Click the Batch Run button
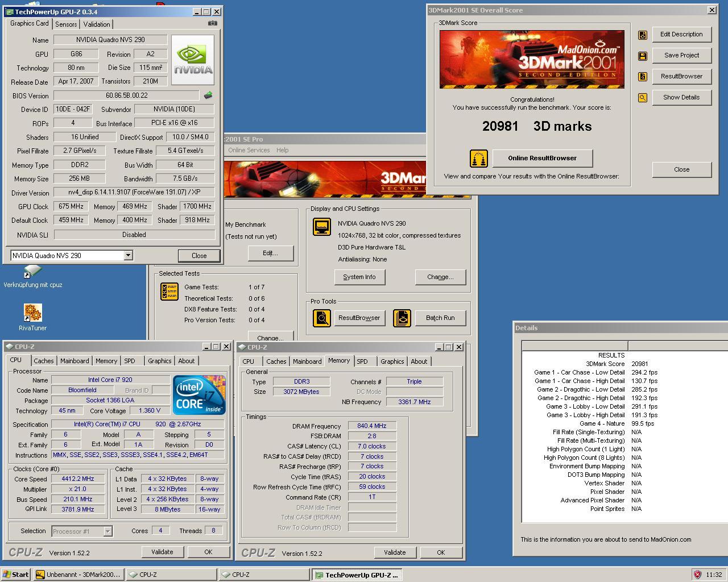Image resolution: width=728 pixels, height=582 pixels. (x=440, y=318)
